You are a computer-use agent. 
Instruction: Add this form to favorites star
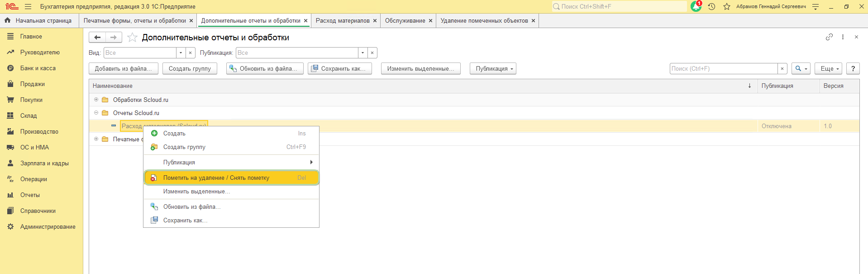pyautogui.click(x=132, y=37)
